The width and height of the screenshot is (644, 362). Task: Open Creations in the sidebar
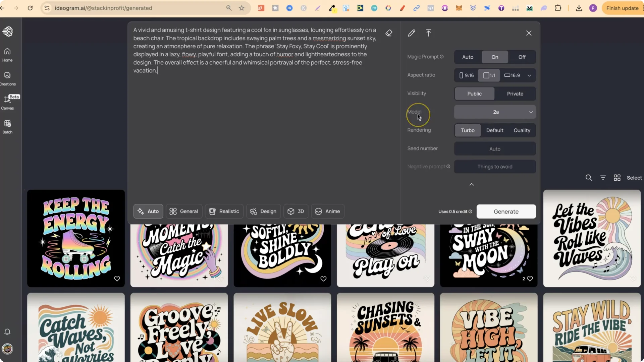click(7, 78)
